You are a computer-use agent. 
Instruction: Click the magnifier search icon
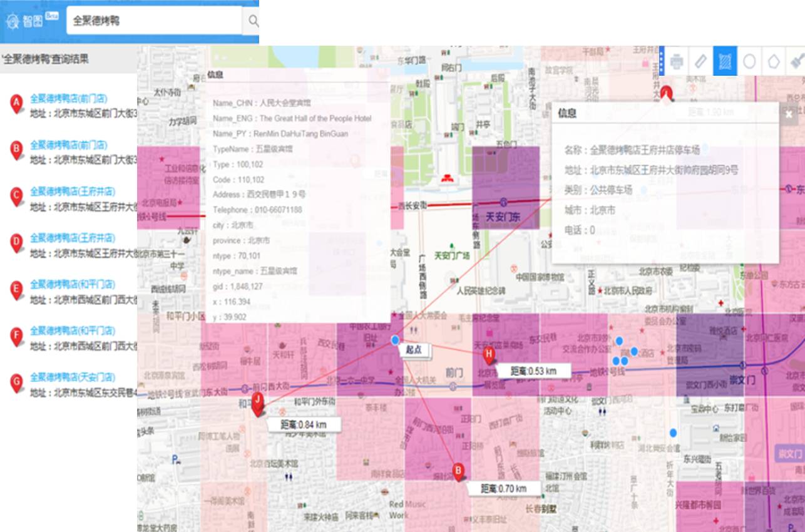(x=253, y=21)
